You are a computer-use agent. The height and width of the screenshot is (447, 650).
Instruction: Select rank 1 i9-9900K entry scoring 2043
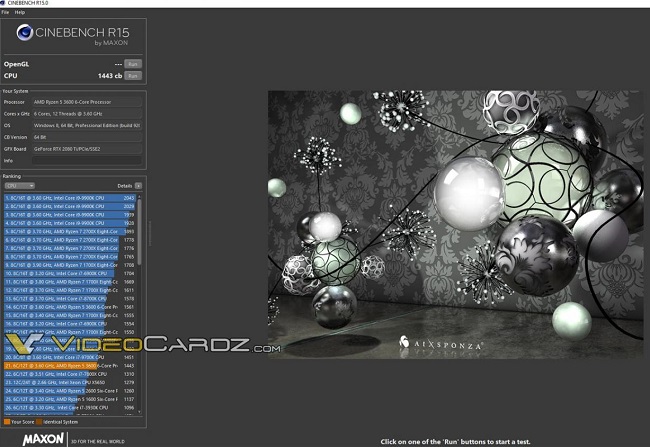tap(70, 198)
